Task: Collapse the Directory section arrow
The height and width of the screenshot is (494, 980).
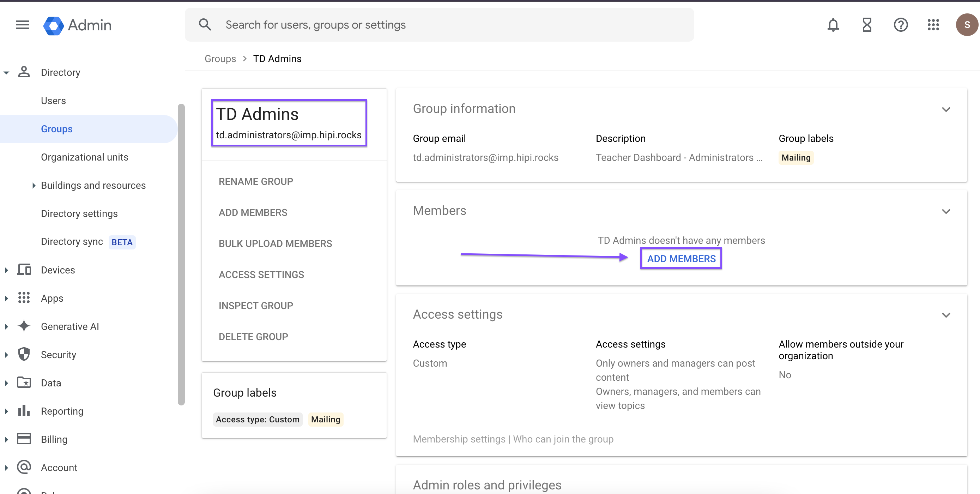Action: (6, 73)
